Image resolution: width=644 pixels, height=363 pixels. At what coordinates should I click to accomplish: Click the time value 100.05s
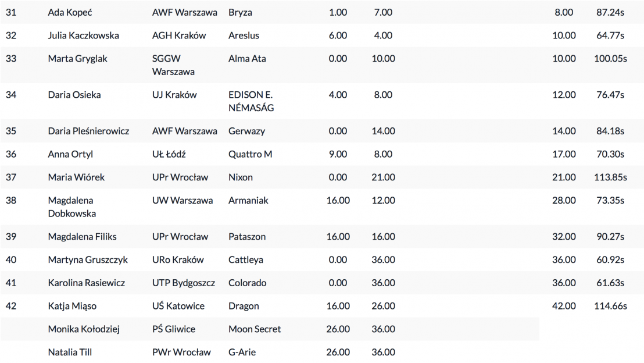[x=610, y=59]
